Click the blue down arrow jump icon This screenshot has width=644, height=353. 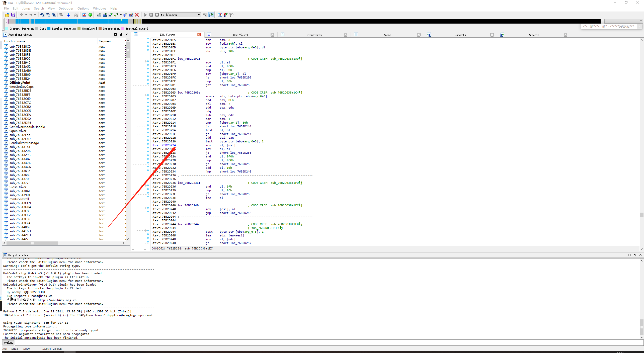click(68, 15)
